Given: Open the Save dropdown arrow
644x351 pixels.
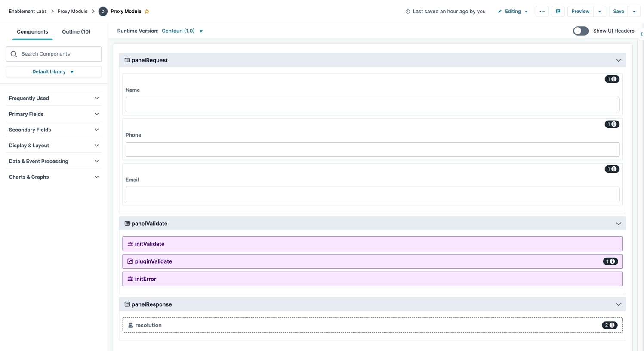Looking at the screenshot, I should [634, 11].
